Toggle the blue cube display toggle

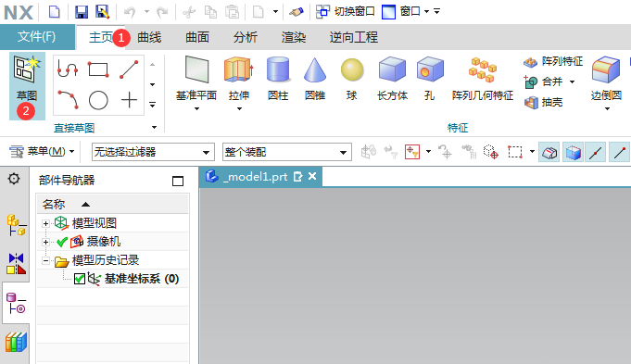(573, 153)
